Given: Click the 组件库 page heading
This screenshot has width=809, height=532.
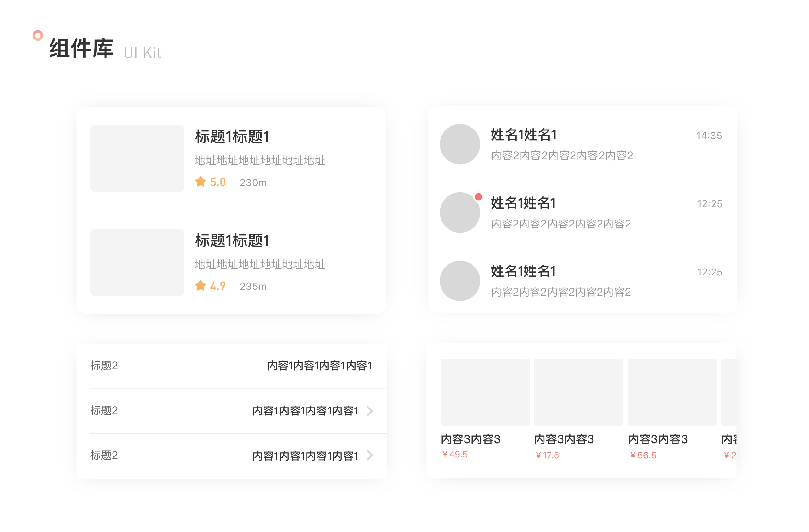Looking at the screenshot, I should (81, 48).
